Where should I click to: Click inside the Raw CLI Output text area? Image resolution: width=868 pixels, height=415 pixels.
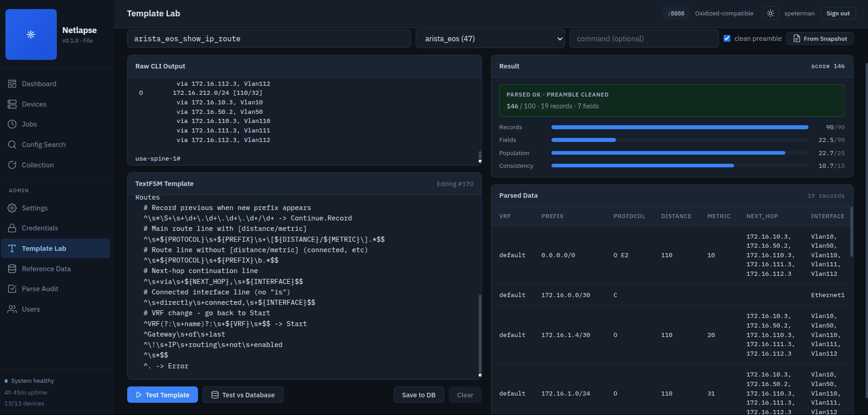pos(304,121)
